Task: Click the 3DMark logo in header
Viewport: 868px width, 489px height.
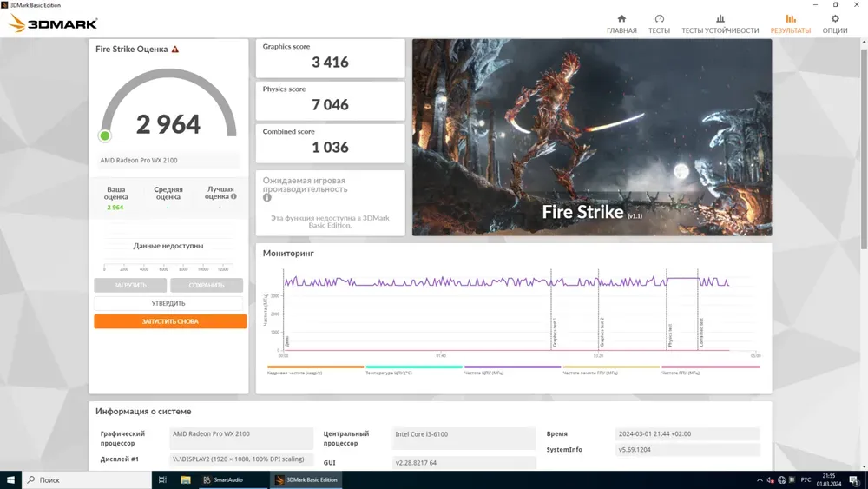Action: point(54,23)
